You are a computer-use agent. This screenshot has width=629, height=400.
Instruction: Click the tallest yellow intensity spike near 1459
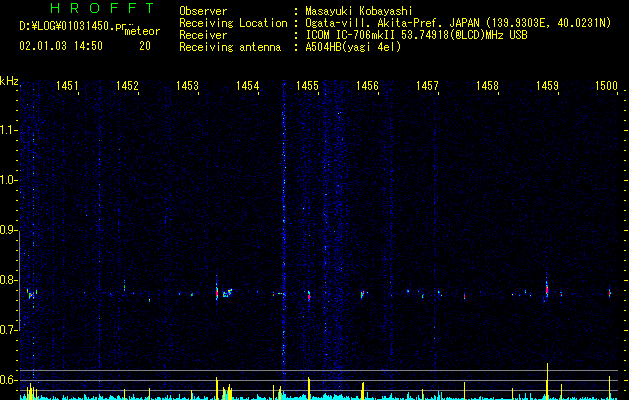(x=547, y=380)
